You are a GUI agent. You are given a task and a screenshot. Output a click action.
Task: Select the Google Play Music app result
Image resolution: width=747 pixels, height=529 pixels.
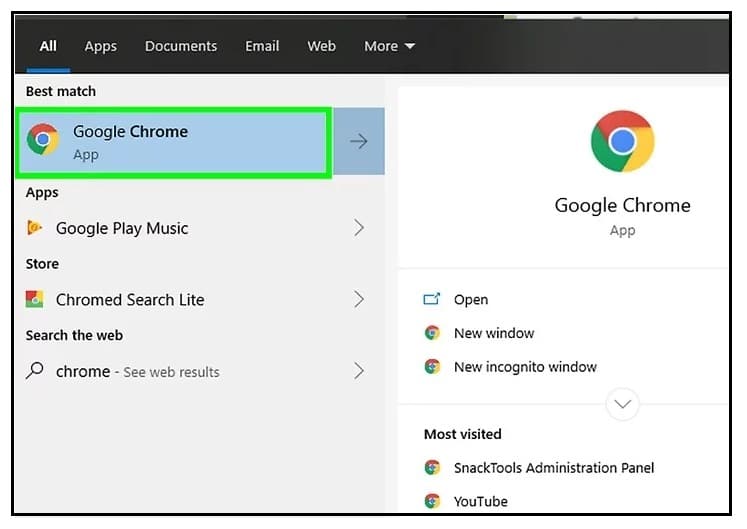pos(199,228)
